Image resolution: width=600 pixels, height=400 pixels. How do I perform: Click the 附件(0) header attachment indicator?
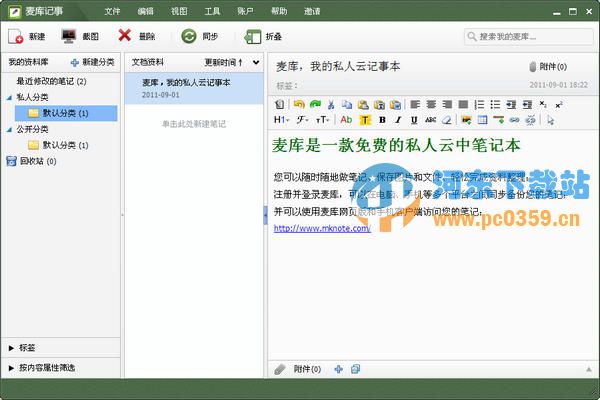(x=548, y=67)
